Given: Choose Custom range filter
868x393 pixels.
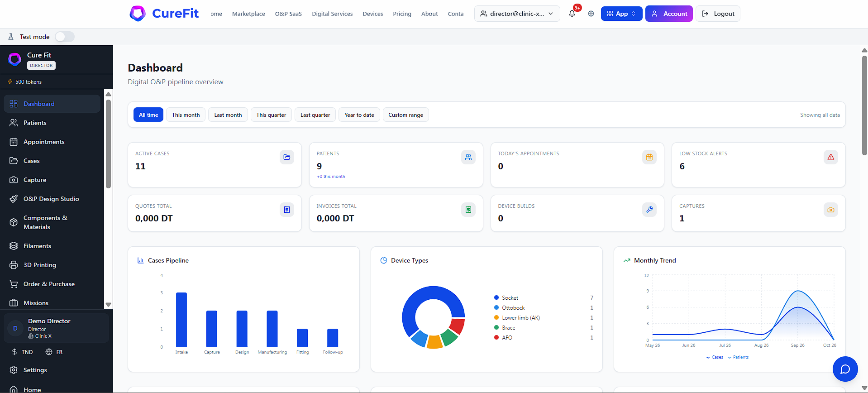Looking at the screenshot, I should tap(405, 115).
